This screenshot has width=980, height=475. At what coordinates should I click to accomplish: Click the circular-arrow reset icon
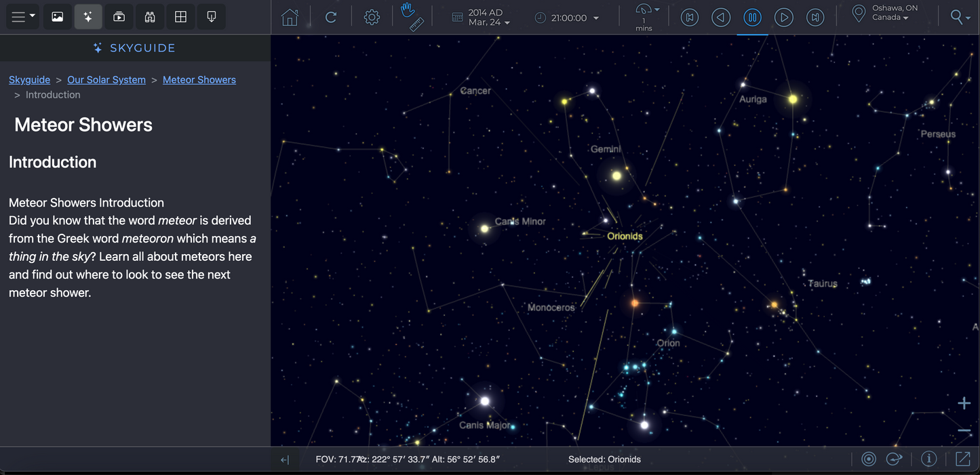(x=331, y=18)
